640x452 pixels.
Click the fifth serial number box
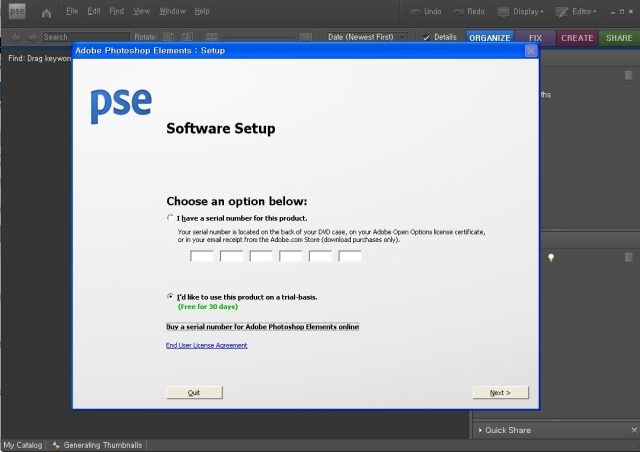320,256
